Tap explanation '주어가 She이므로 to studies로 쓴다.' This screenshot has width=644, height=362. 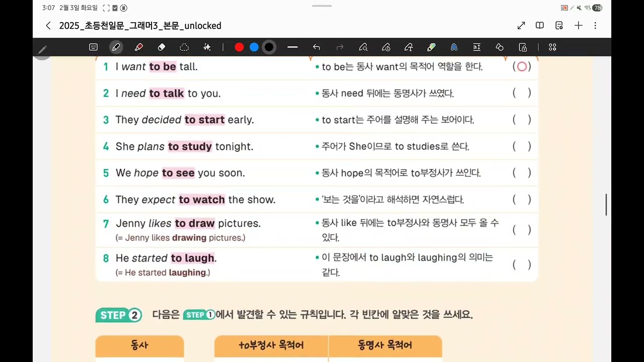tap(395, 147)
